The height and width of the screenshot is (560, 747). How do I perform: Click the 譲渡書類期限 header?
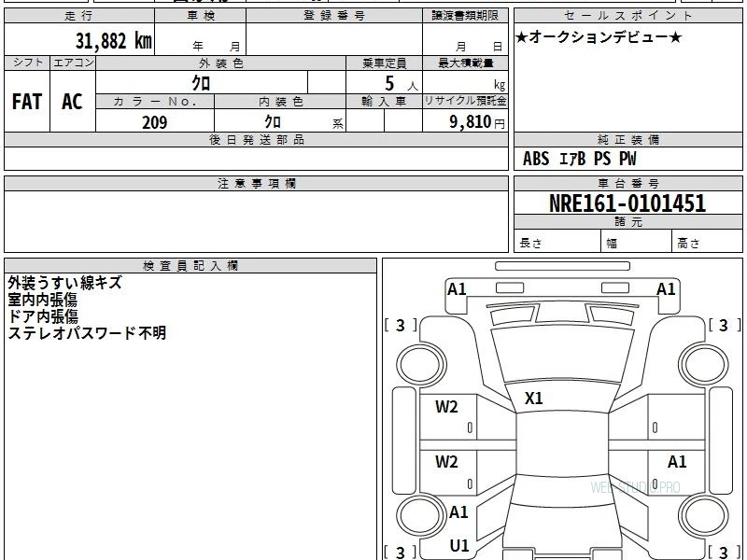point(465,16)
